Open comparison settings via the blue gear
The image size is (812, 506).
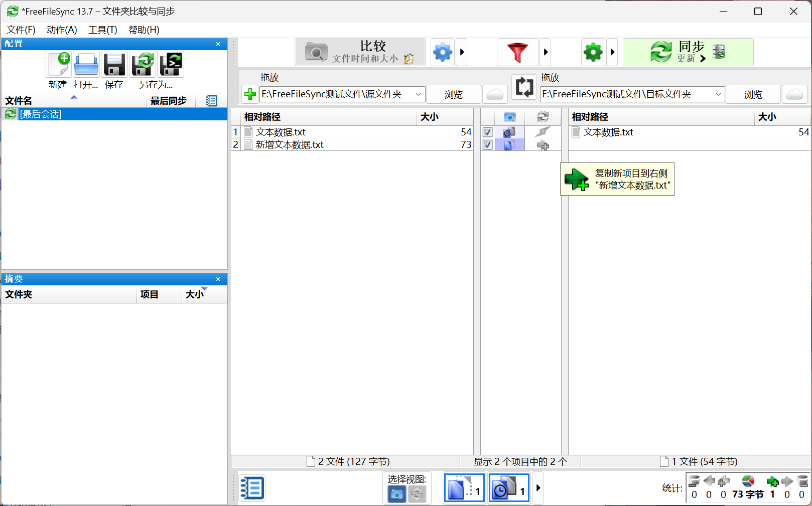coord(443,52)
